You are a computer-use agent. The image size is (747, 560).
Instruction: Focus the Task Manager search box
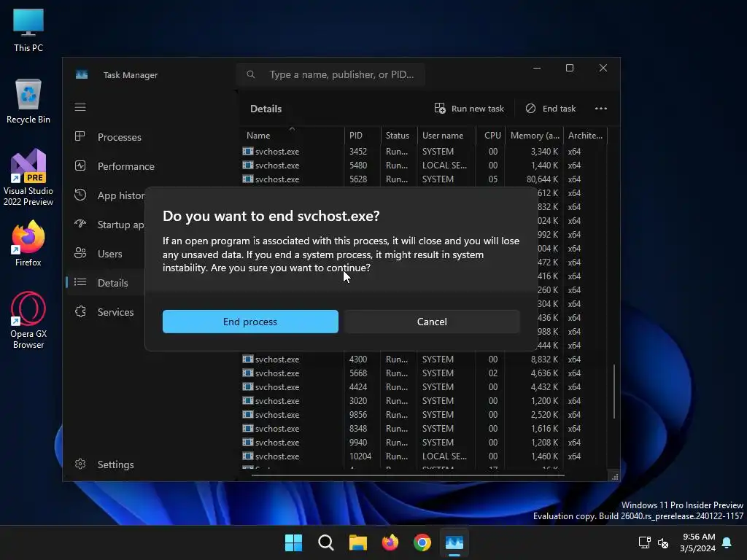(330, 75)
